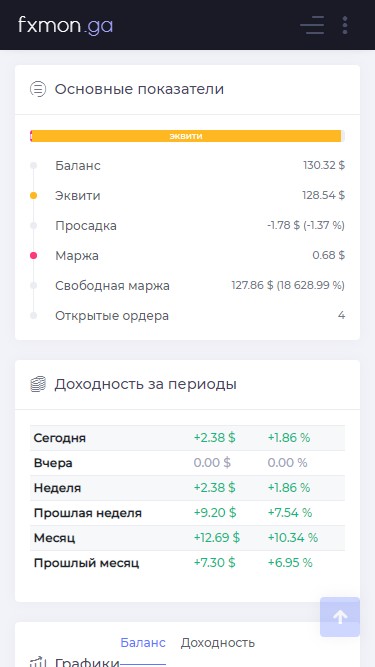The height and width of the screenshot is (667, 375).
Task: Select the Сегодня profit row
Action: (188, 438)
